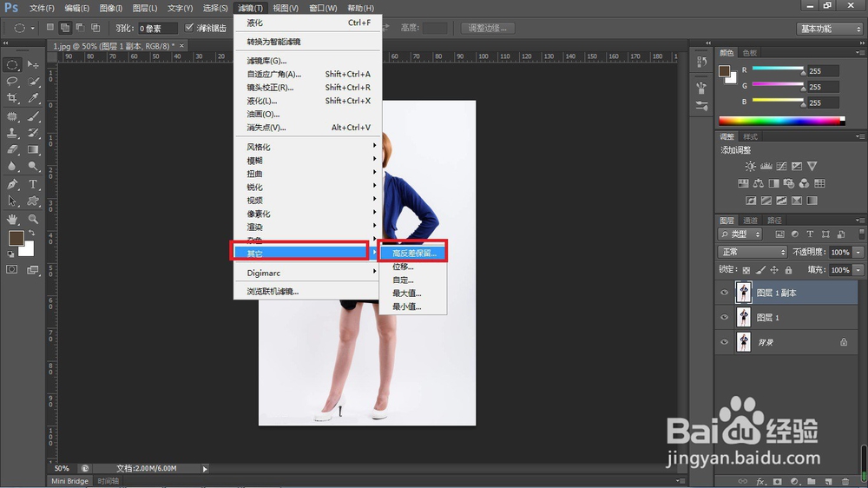Add Curves adjustment icon
Viewport: 868px width, 488px height.
point(782,166)
